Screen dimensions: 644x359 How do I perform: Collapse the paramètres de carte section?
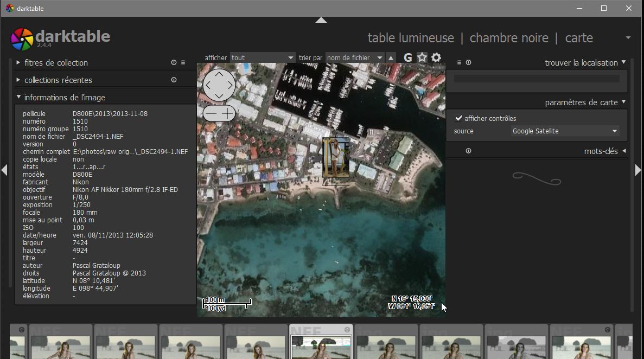pos(623,102)
